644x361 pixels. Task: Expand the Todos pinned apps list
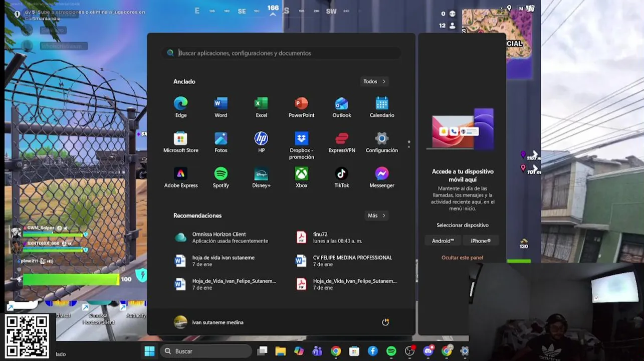375,81
